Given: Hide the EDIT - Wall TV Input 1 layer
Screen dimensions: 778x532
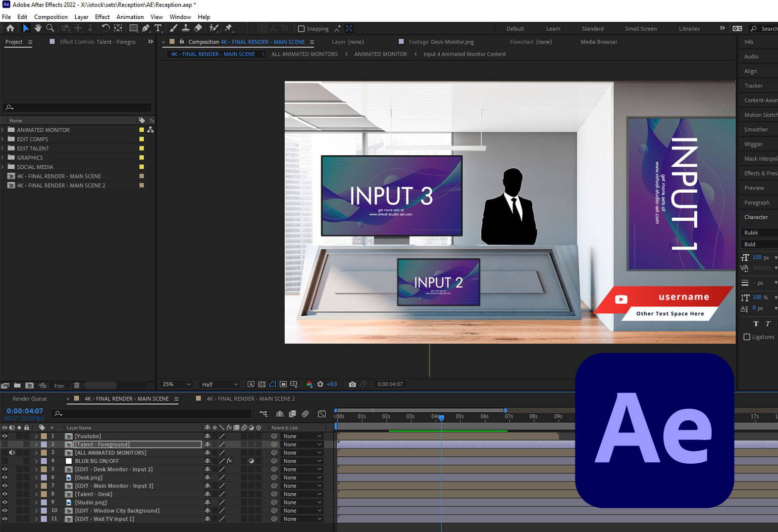Looking at the screenshot, I should pos(4,519).
